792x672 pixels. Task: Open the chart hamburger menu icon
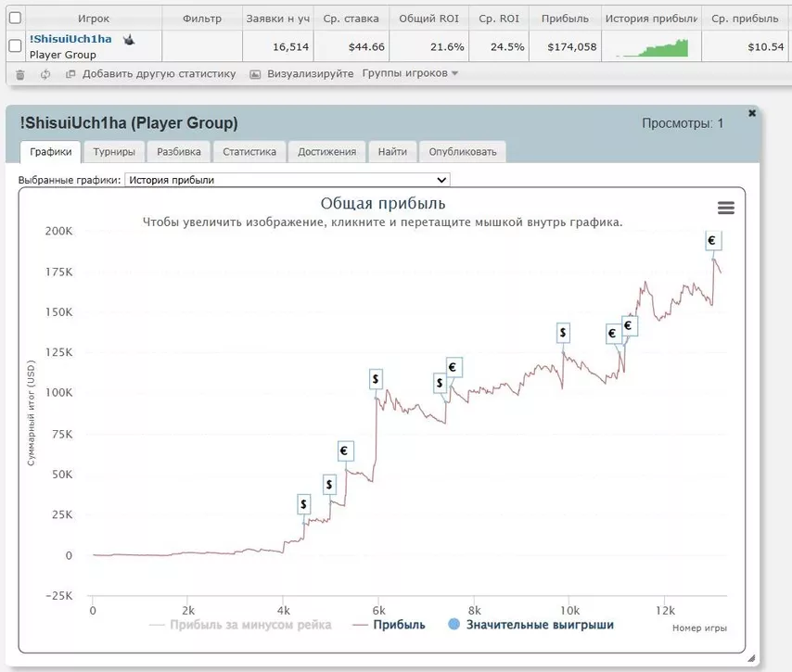tap(725, 209)
